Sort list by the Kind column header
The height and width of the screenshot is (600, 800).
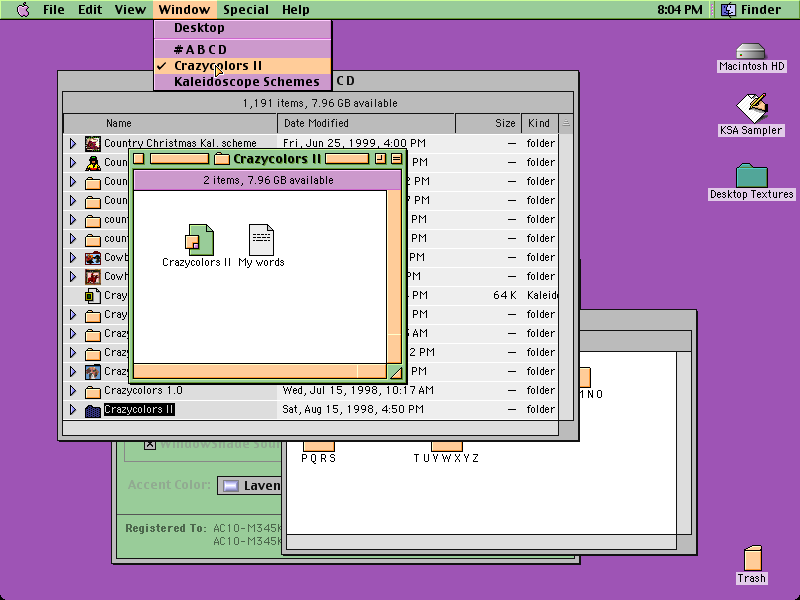(x=540, y=123)
